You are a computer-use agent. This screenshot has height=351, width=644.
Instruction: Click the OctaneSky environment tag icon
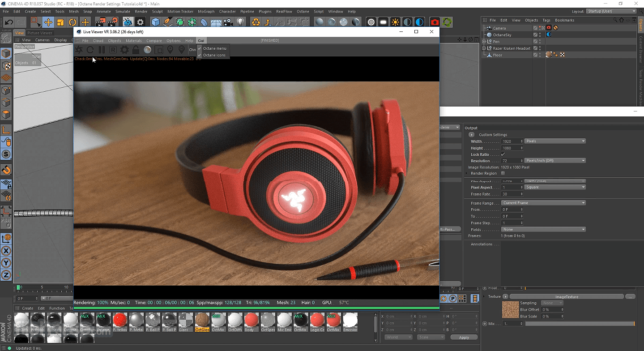(x=549, y=34)
